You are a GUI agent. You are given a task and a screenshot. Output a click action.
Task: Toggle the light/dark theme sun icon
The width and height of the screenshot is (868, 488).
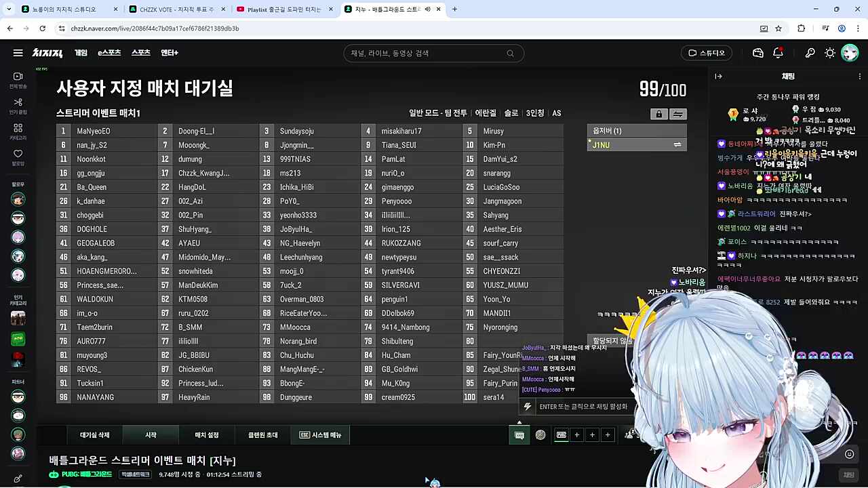[x=829, y=53]
